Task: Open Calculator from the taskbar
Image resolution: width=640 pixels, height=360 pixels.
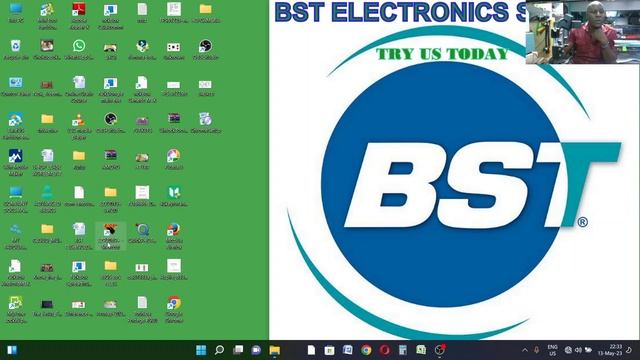Action: coord(403,350)
